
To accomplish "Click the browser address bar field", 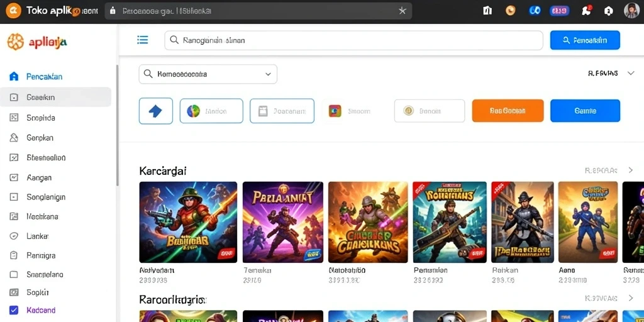I will [x=258, y=11].
